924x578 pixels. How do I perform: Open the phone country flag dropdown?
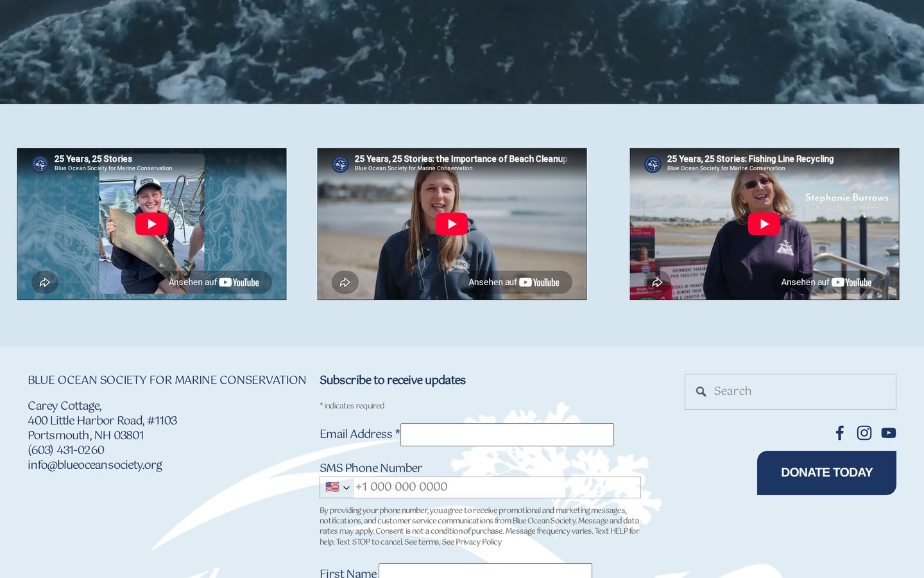pyautogui.click(x=338, y=487)
